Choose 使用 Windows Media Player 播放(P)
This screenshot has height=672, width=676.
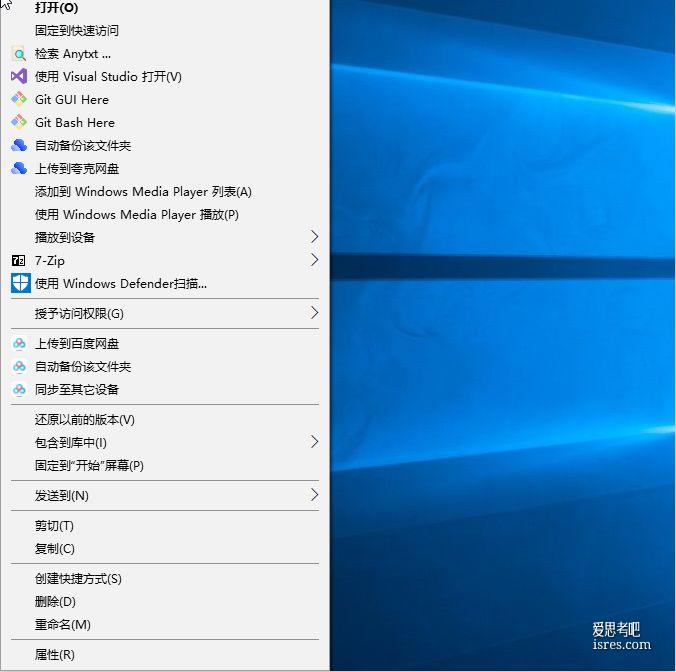[165, 215]
